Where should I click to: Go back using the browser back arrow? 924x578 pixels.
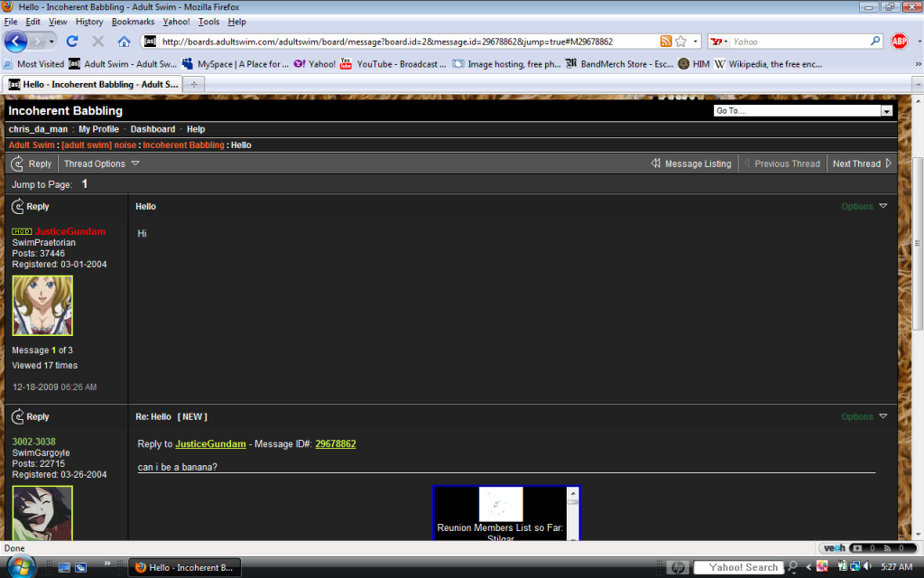pyautogui.click(x=15, y=42)
